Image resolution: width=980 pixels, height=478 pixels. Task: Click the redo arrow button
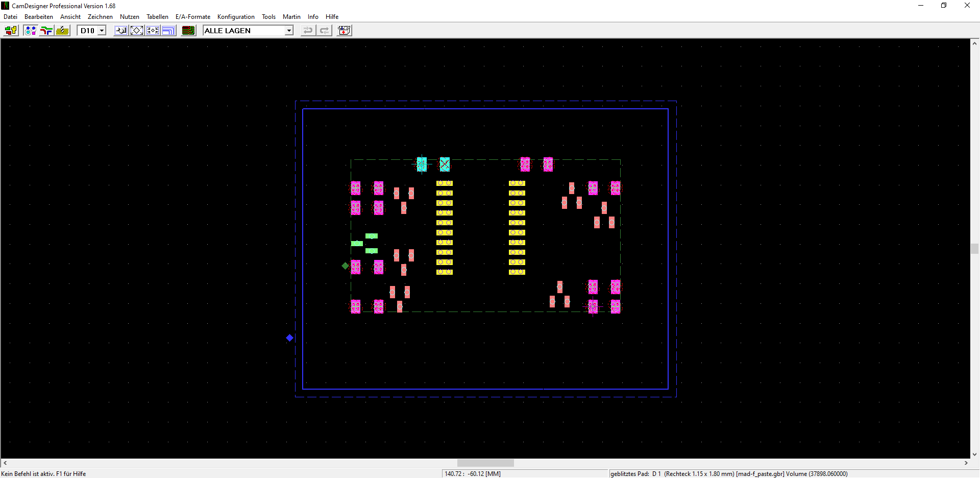[324, 31]
